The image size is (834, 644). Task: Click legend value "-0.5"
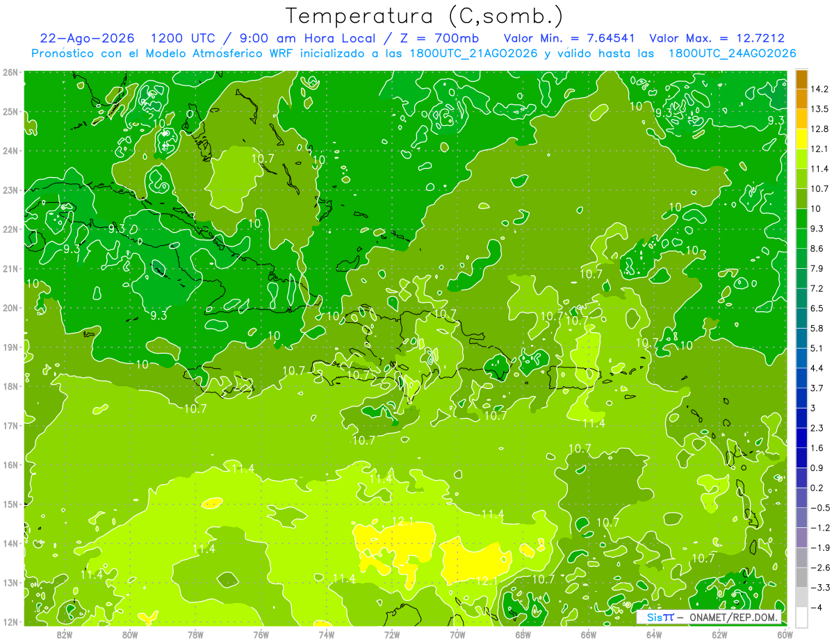pos(820,508)
